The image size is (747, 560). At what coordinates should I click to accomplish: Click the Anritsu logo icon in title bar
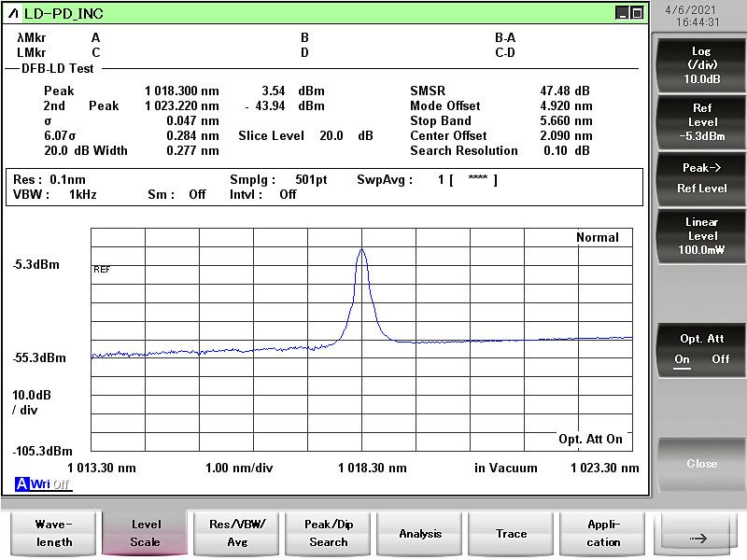tap(13, 13)
